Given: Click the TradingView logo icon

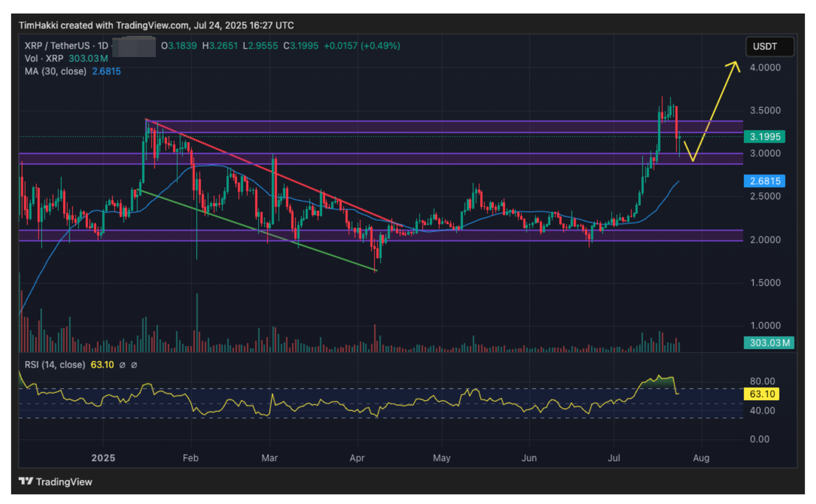Looking at the screenshot, I should [x=25, y=482].
